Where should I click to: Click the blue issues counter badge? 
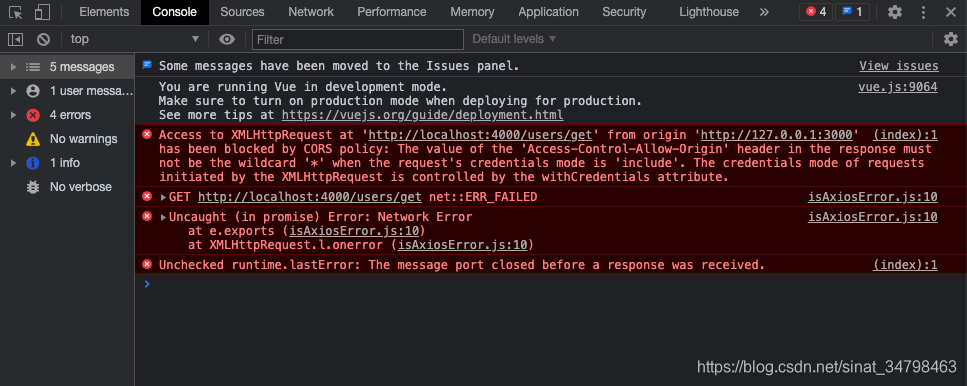pos(852,12)
